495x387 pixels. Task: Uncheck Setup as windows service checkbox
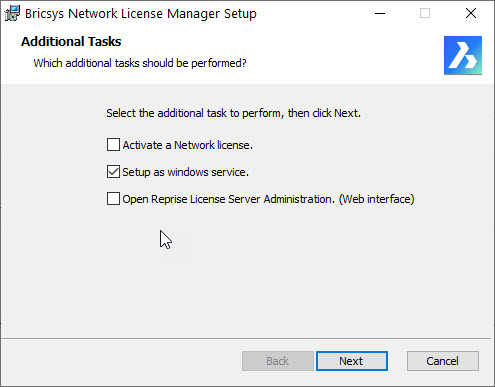tap(113, 172)
